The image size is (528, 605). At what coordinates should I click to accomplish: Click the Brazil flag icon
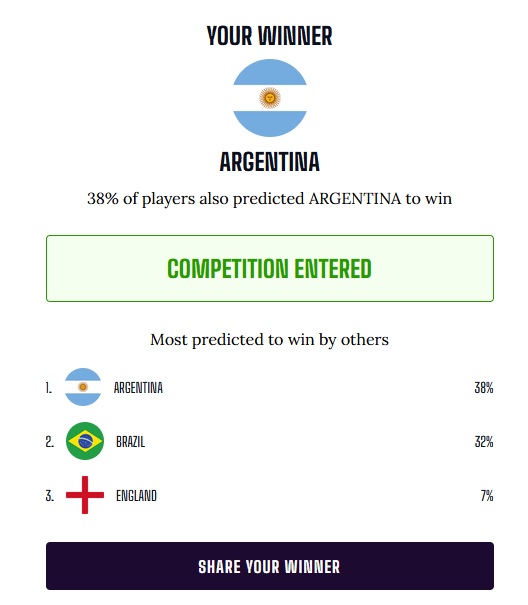(x=85, y=441)
